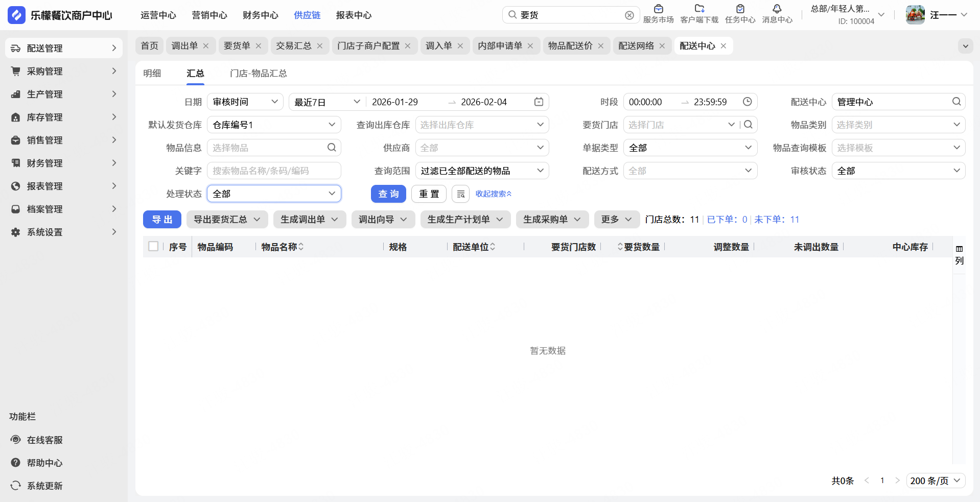
Task: Click search icon in 物品信息 field
Action: (332, 148)
